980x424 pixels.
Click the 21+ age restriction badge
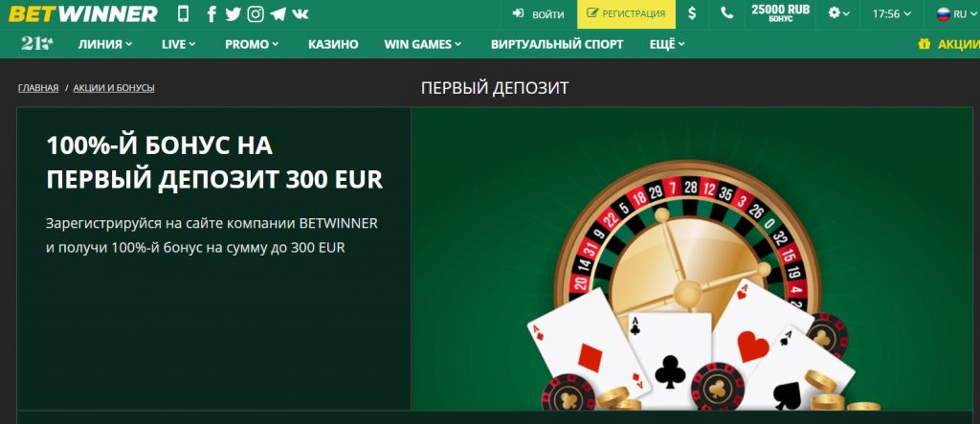tap(37, 44)
